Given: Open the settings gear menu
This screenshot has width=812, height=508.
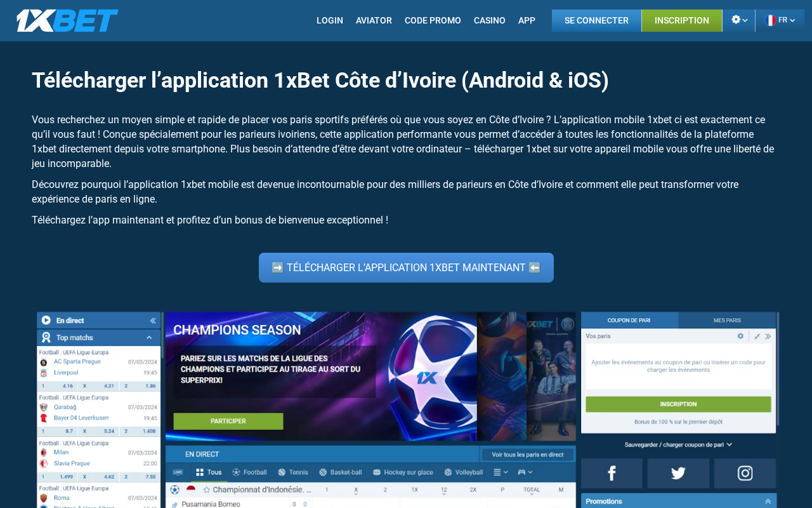Looking at the screenshot, I should point(739,20).
